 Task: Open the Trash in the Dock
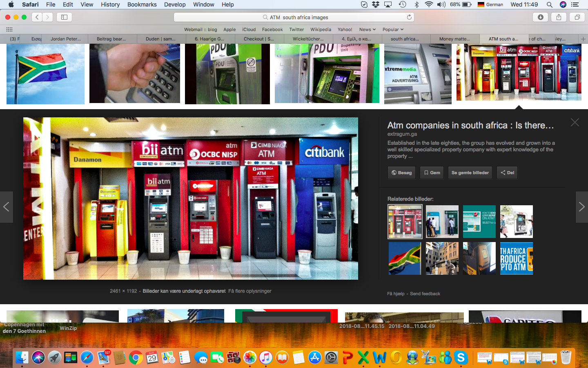566,358
